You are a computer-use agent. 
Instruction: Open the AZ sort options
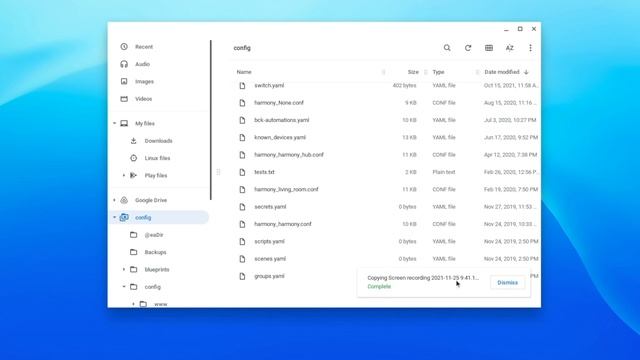point(509,48)
